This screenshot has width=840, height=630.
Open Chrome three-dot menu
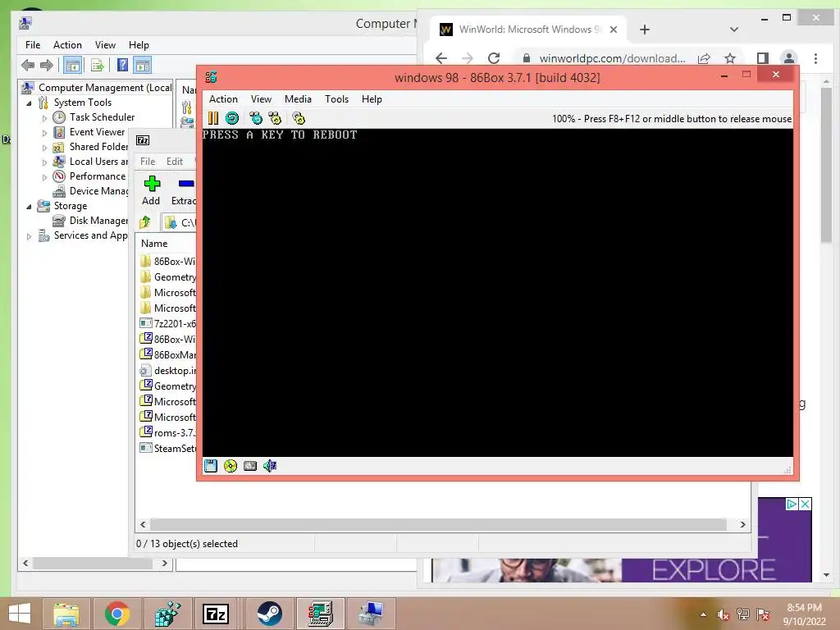tap(815, 58)
